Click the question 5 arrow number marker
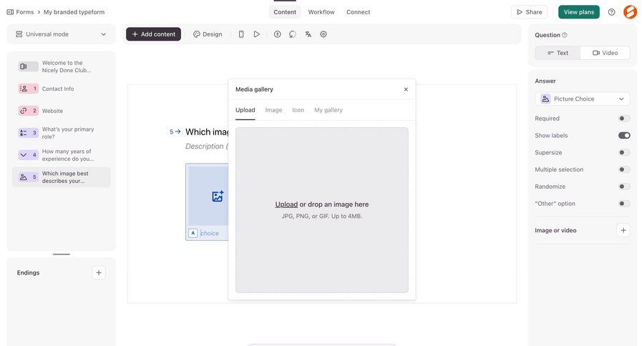 [x=175, y=132]
